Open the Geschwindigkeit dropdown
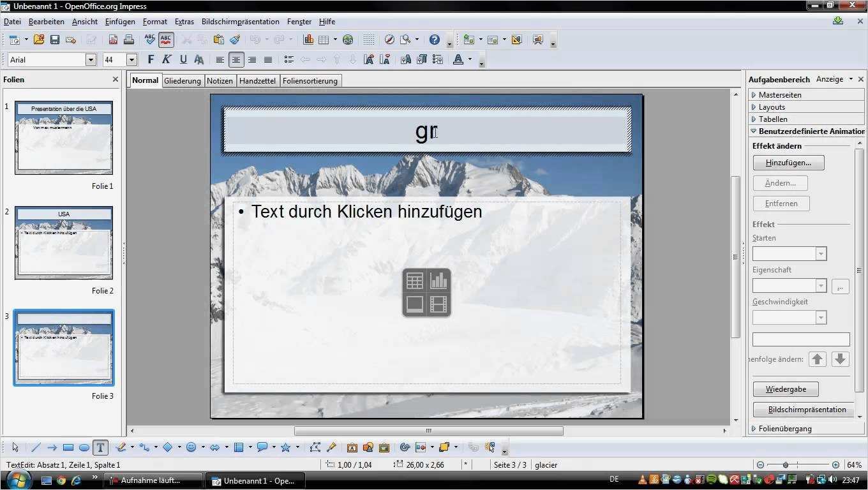868x490 pixels. coord(821,318)
